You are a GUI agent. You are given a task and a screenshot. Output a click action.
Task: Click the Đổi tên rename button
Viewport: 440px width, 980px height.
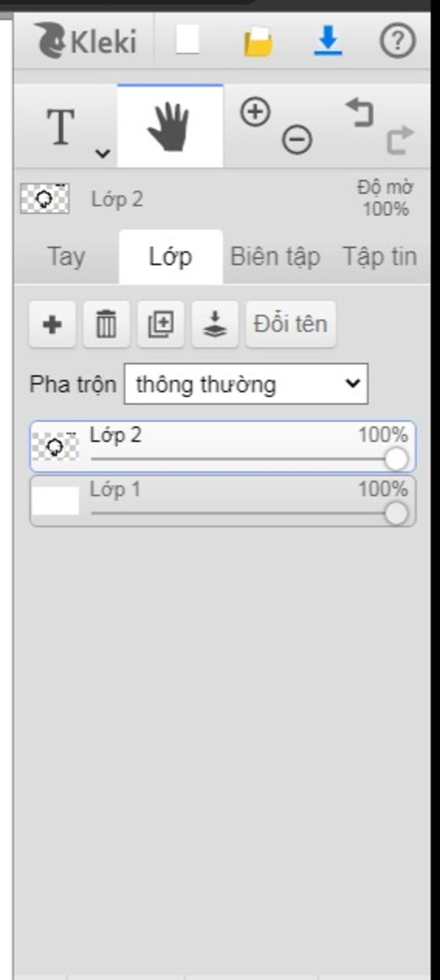pos(291,324)
